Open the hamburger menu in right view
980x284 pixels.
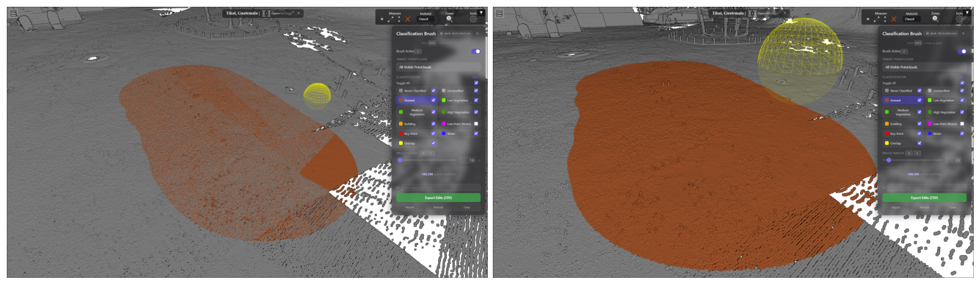coord(499,13)
